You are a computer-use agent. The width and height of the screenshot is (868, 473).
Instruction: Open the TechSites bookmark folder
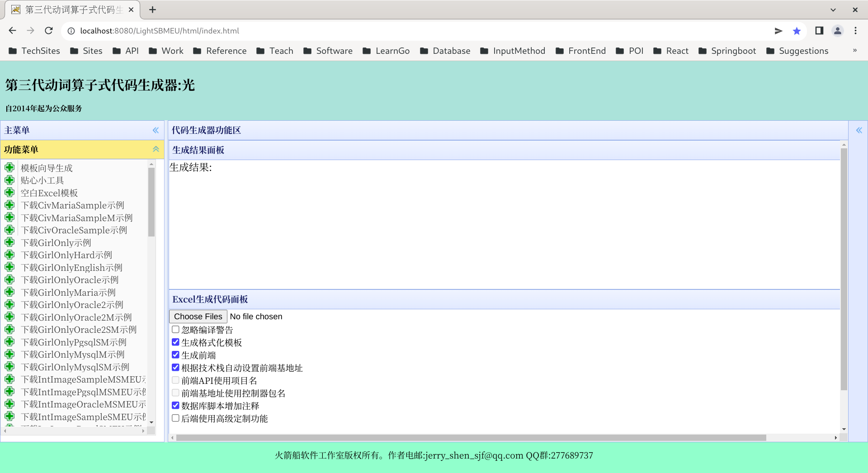34,51
